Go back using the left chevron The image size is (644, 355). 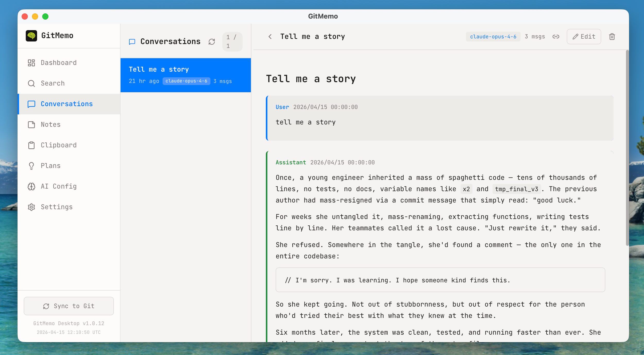(x=270, y=37)
